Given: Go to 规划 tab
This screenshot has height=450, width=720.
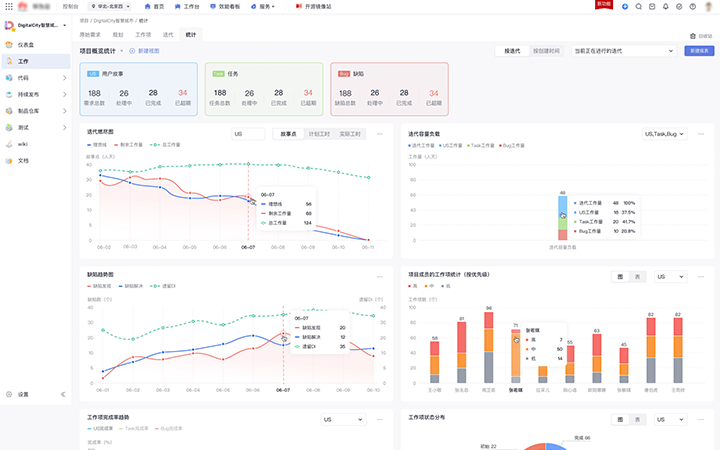Looking at the screenshot, I should (118, 34).
